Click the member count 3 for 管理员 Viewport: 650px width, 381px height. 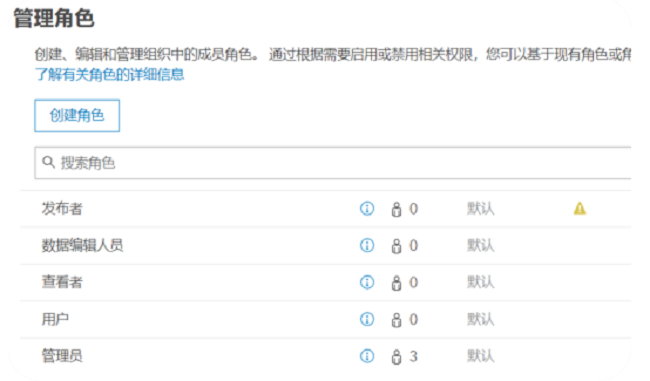[x=413, y=356]
